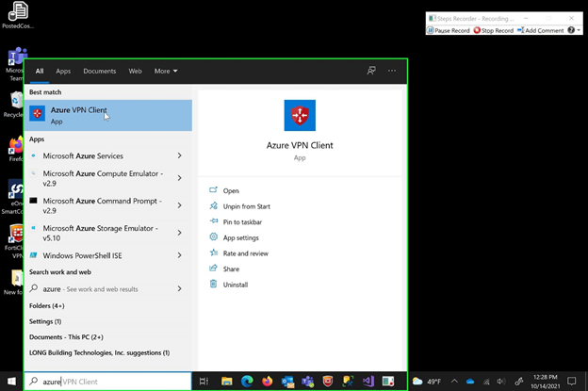This screenshot has width=588, height=391.
Task: Choose Uninstall for Azure VPN Client
Action: (236, 285)
